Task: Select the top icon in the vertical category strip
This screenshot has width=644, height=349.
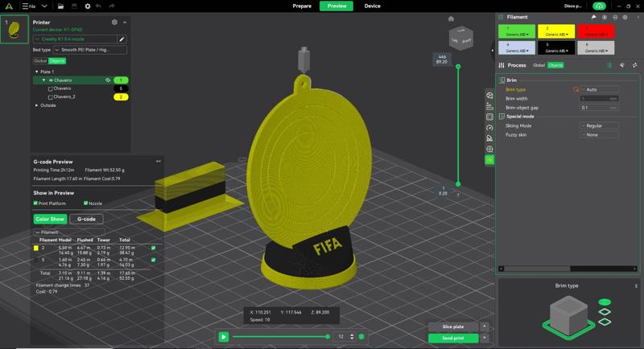Action: click(x=489, y=96)
